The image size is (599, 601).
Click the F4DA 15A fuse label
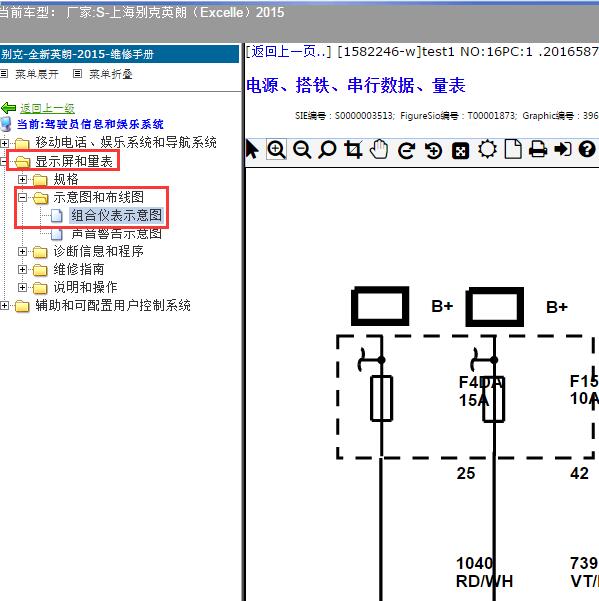(x=482, y=391)
